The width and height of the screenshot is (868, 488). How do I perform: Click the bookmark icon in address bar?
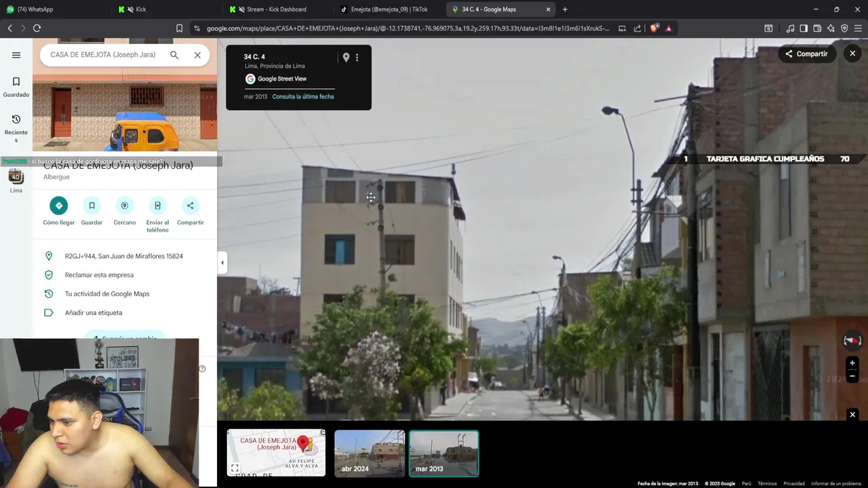(179, 28)
